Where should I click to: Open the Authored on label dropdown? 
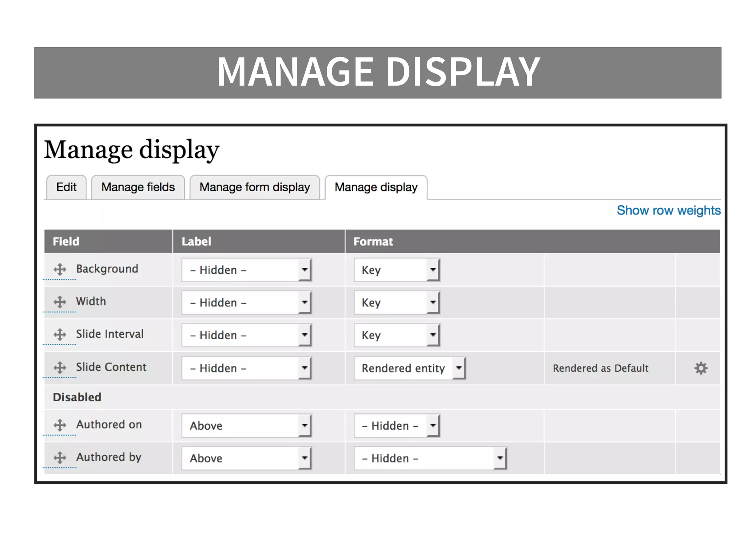[x=247, y=426]
